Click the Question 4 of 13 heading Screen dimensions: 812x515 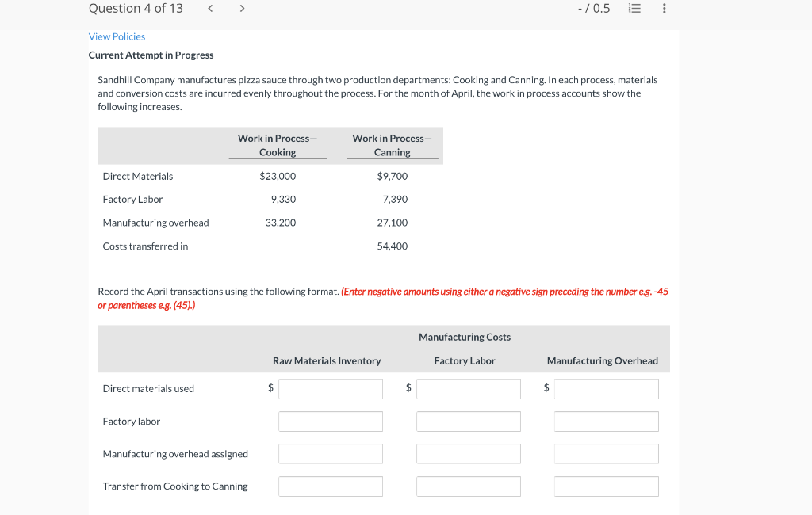[136, 8]
